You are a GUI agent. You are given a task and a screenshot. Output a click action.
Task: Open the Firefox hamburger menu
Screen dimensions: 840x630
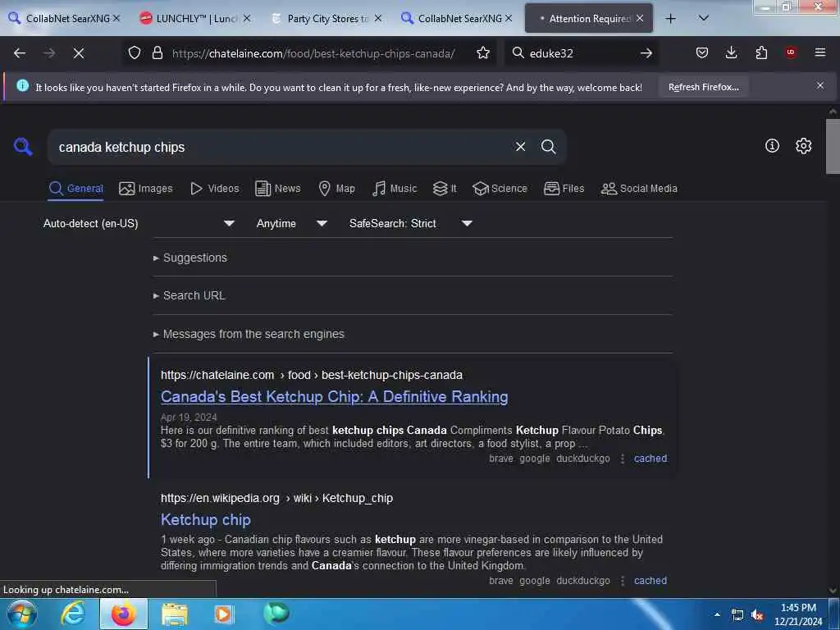point(819,52)
